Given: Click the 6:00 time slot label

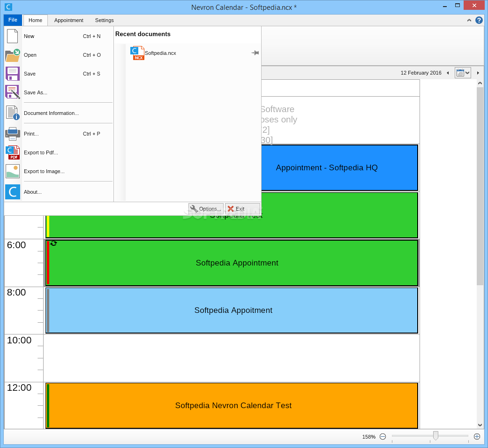Looking at the screenshot, I should click(x=16, y=245).
